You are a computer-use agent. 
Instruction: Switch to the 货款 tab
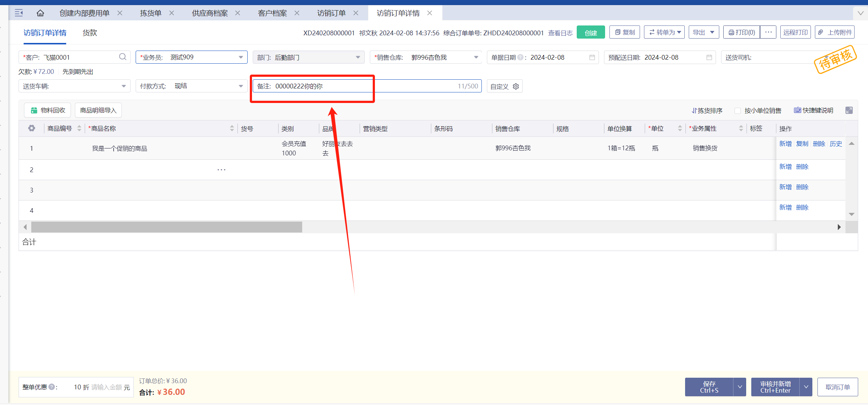click(x=89, y=33)
